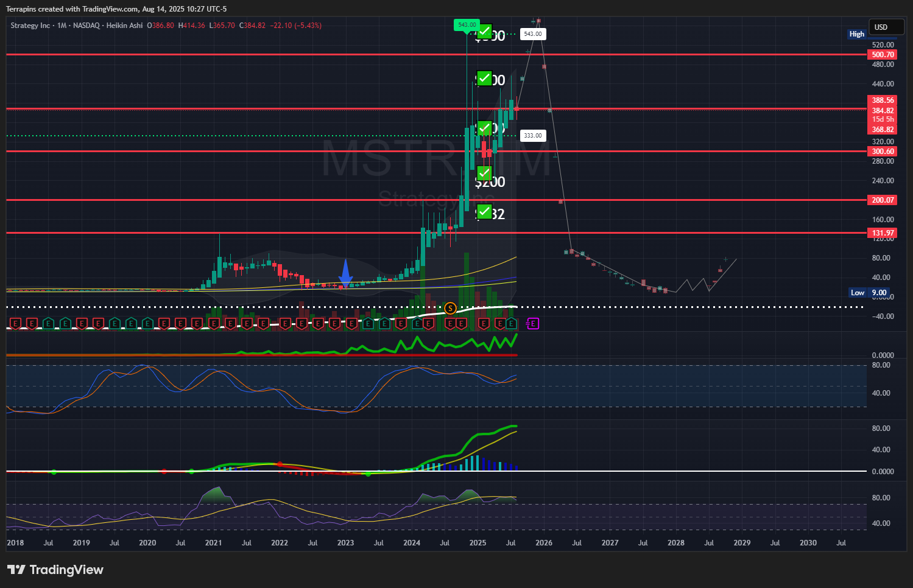This screenshot has width=913, height=588.
Task: Click the blue up arrow at 2023
Action: (345, 273)
